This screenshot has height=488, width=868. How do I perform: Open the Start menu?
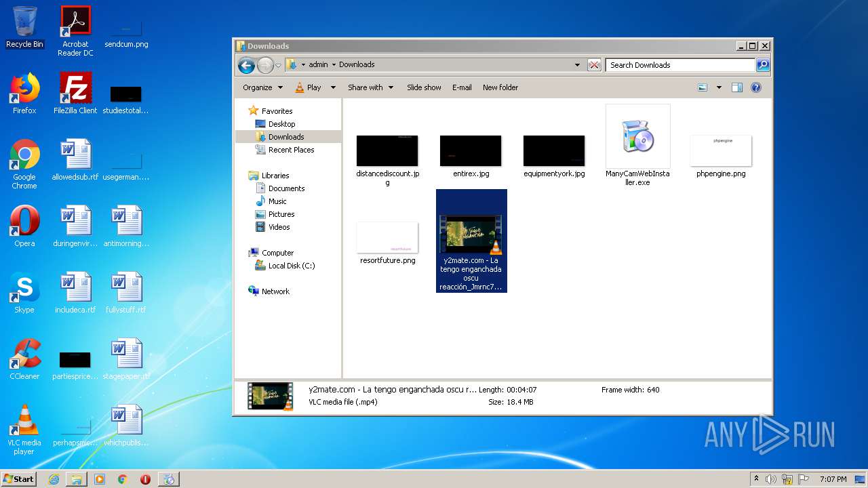[x=19, y=479]
